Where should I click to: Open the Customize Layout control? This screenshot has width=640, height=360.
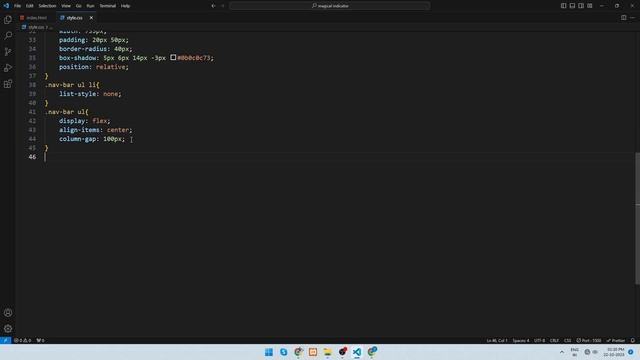590,6
